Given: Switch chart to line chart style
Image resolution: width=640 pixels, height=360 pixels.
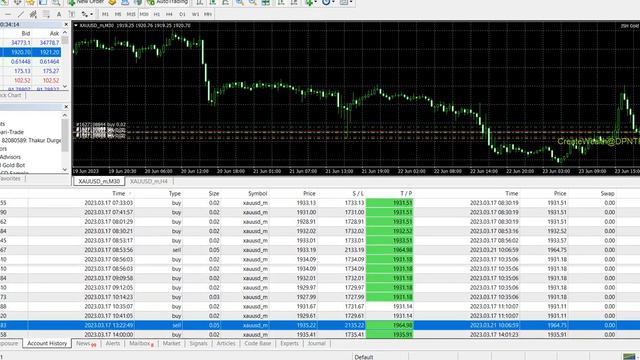Looking at the screenshot, I should pyautogui.click(x=225, y=2).
